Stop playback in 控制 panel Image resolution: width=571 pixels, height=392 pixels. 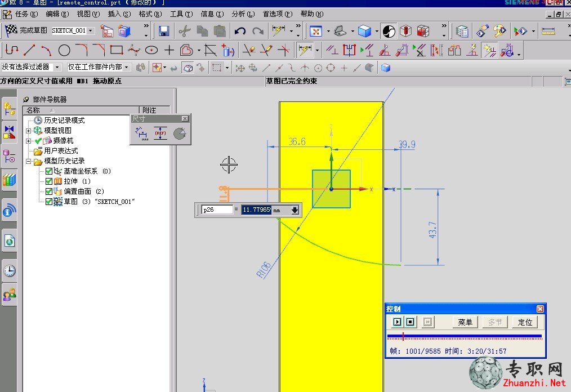[411, 322]
